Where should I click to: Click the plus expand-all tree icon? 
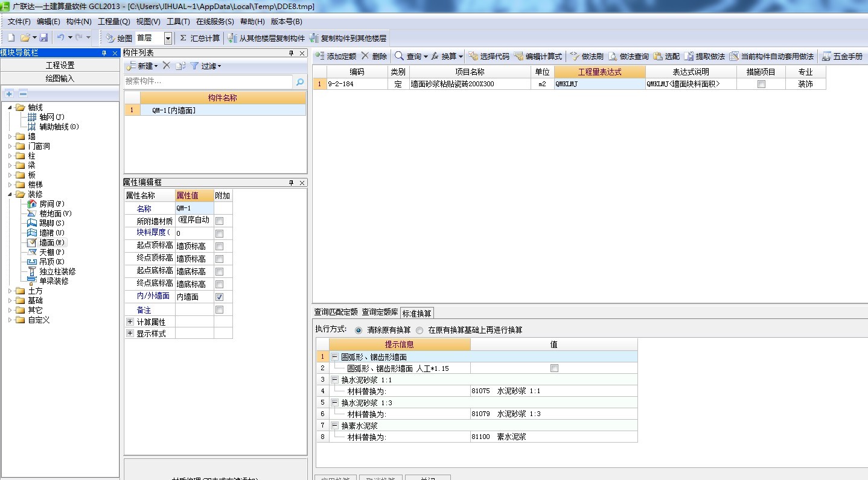9,93
